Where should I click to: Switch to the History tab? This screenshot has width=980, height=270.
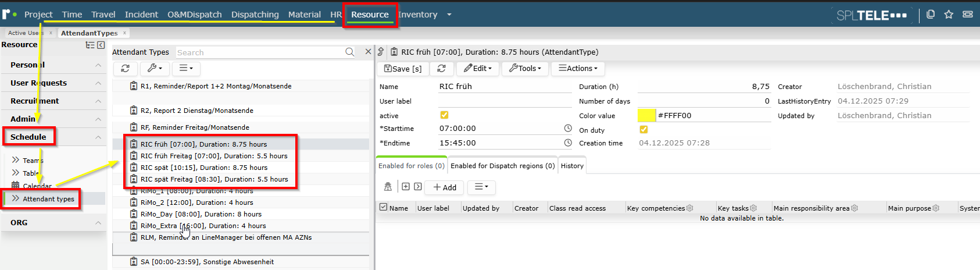click(572, 166)
